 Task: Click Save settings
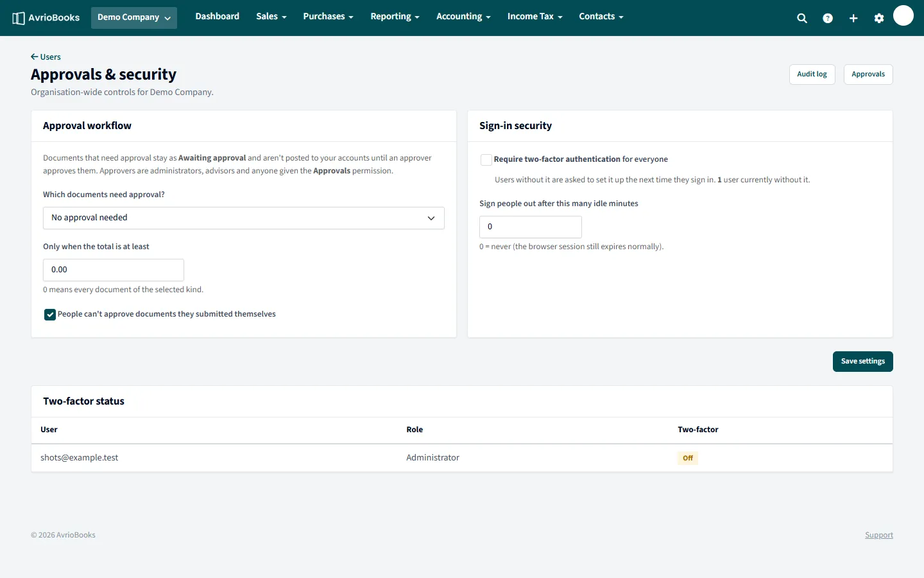point(863,362)
